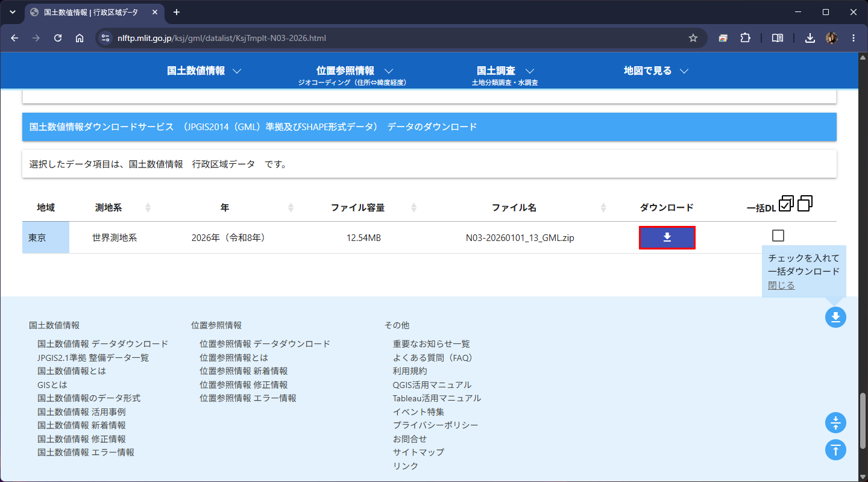
Task: Open イベント特集 footer link
Action: click(419, 412)
